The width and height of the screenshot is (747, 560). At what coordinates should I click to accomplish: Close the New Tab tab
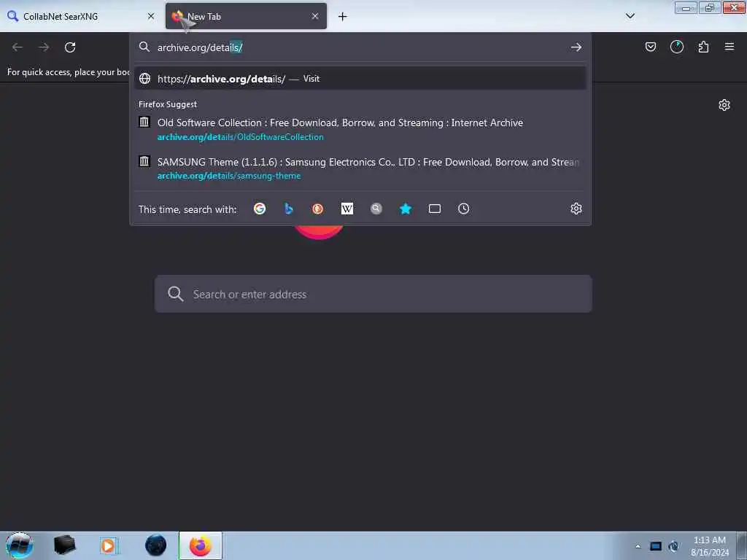(315, 16)
